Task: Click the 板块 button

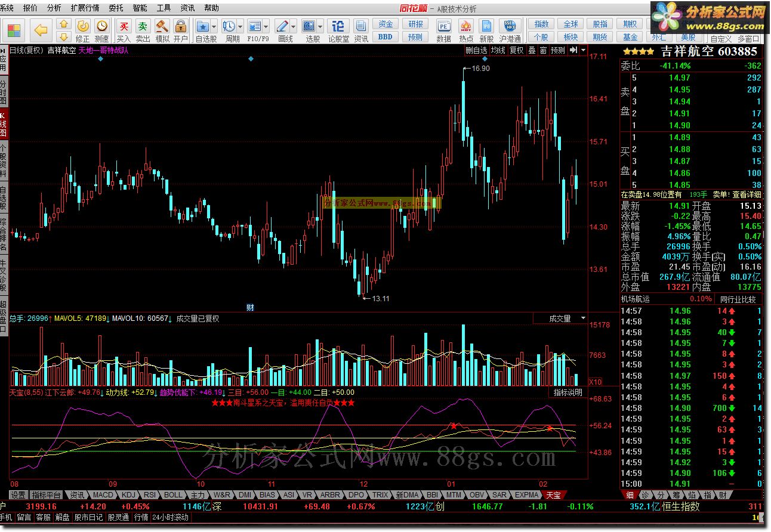Action: point(571,36)
